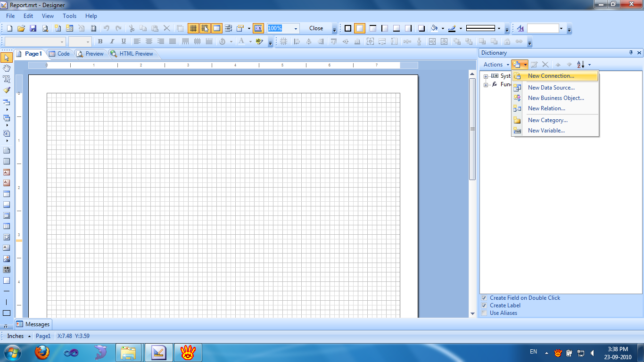
Task: Open the Inches units dropdown
Action: pos(19,336)
